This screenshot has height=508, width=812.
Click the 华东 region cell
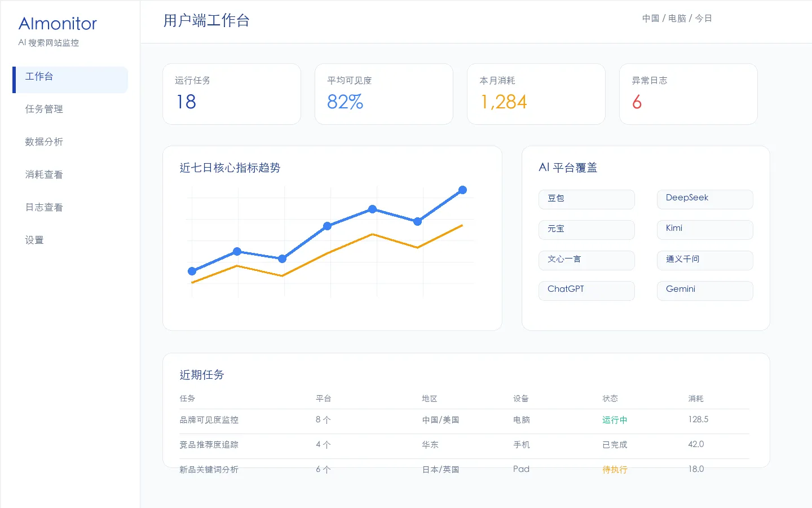430,445
